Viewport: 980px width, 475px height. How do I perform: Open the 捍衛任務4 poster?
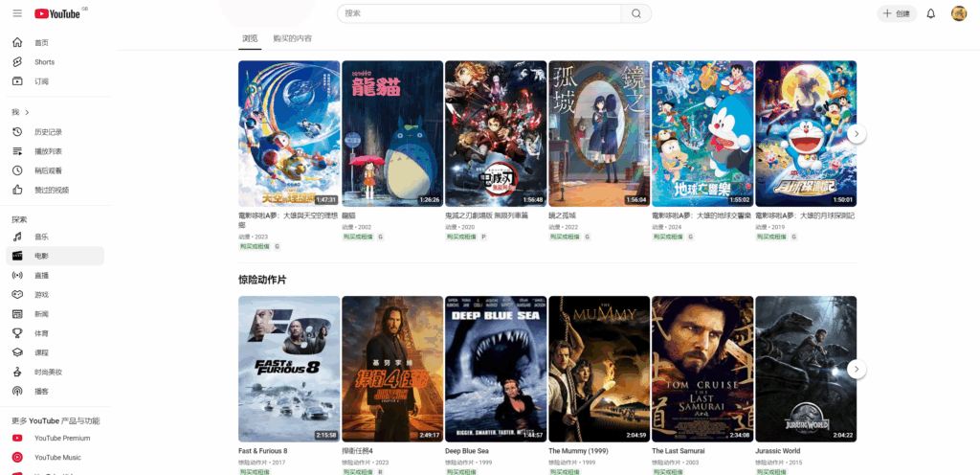tap(392, 369)
